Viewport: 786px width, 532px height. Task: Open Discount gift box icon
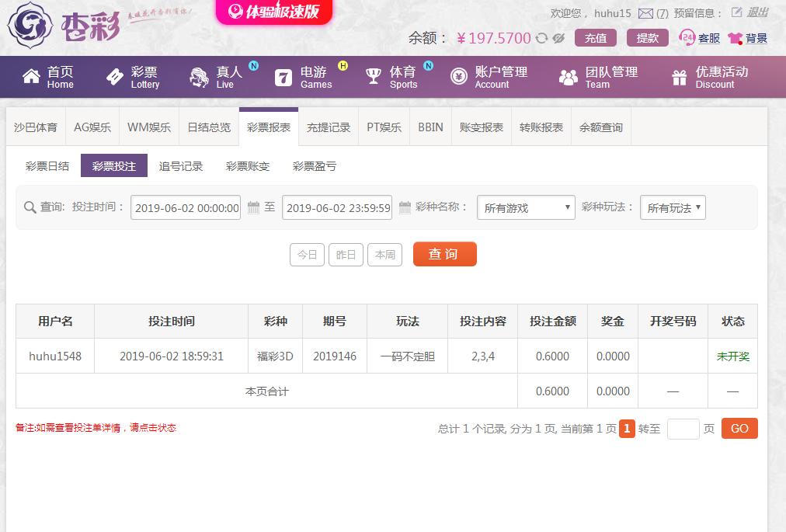(x=680, y=77)
